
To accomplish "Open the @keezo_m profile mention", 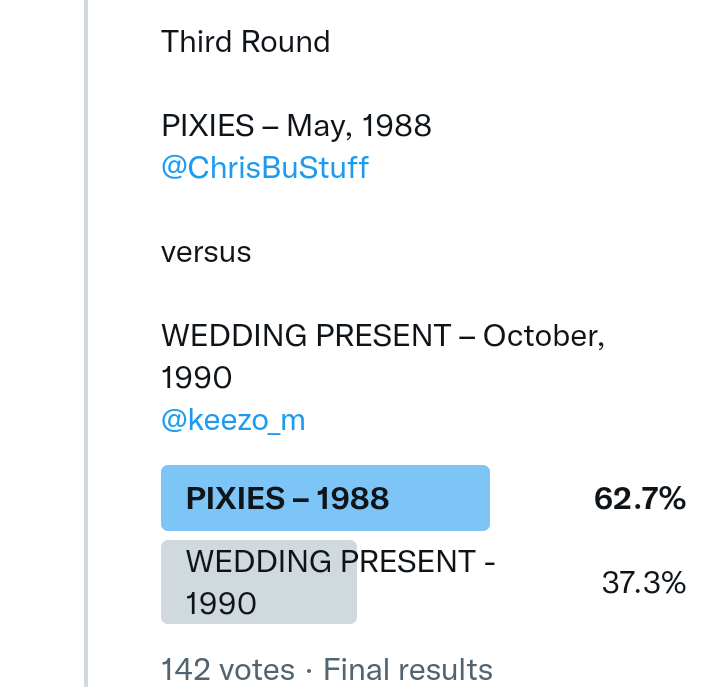I will [x=233, y=421].
